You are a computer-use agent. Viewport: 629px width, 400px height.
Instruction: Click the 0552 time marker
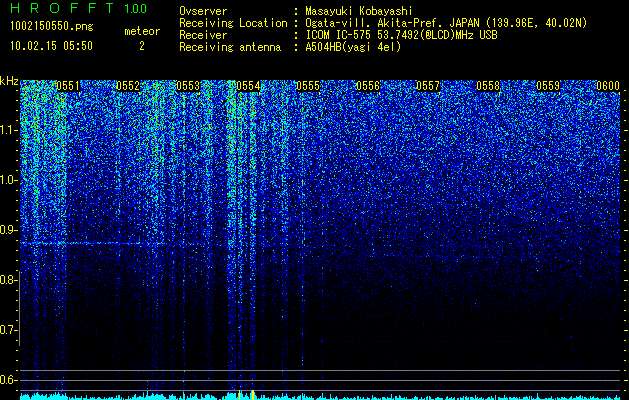pyautogui.click(x=128, y=86)
